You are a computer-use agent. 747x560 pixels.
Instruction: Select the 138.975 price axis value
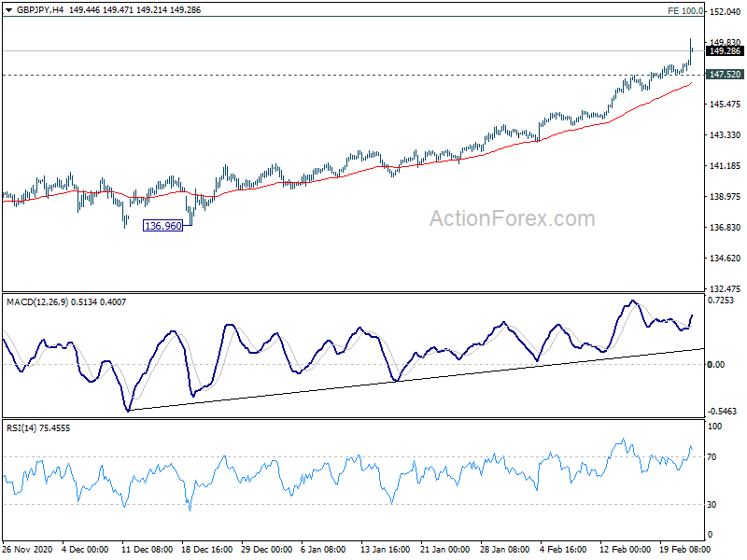tap(726, 197)
